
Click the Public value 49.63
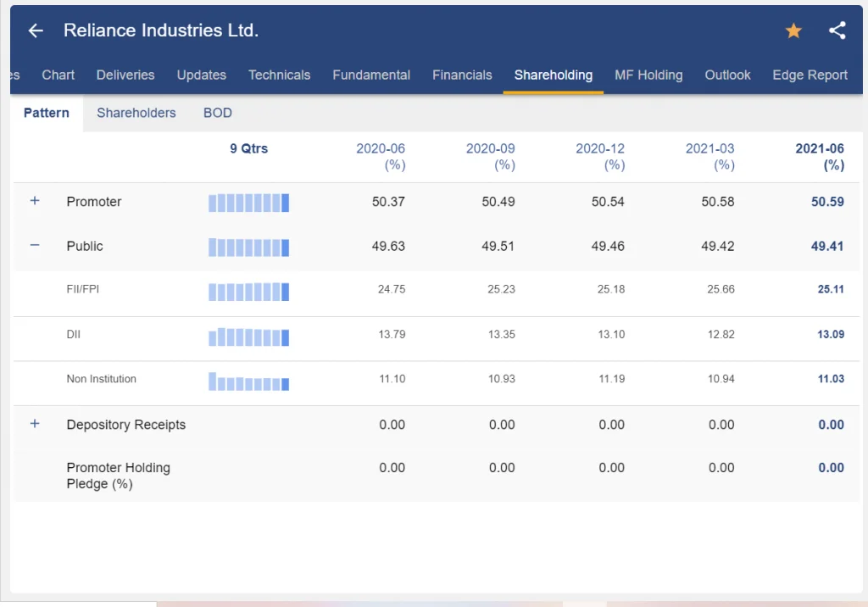pos(388,246)
